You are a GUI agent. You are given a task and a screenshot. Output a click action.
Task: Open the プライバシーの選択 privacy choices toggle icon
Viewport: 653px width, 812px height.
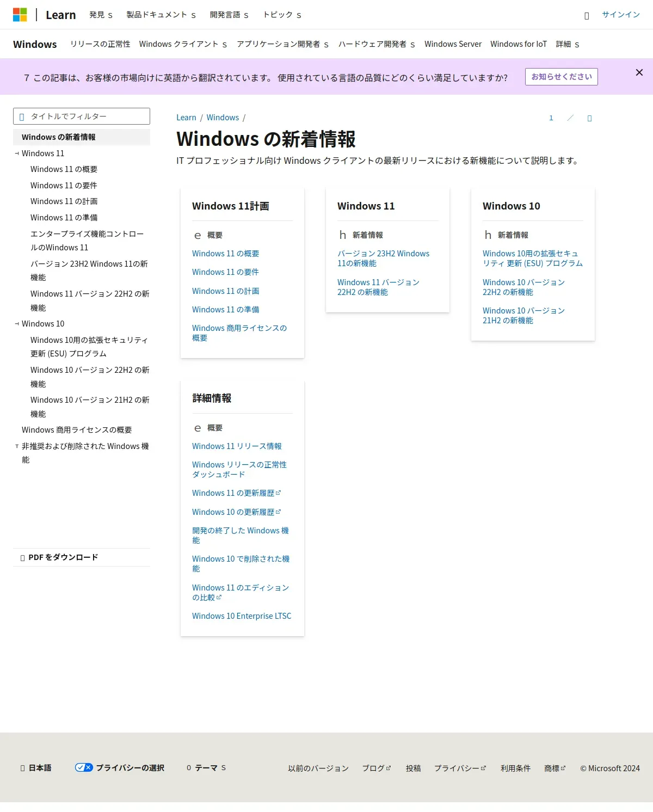[84, 767]
